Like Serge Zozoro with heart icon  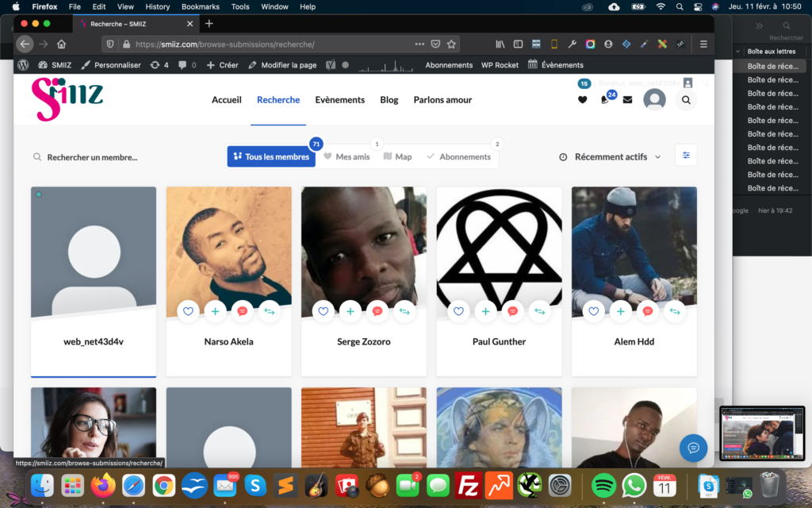(324, 311)
